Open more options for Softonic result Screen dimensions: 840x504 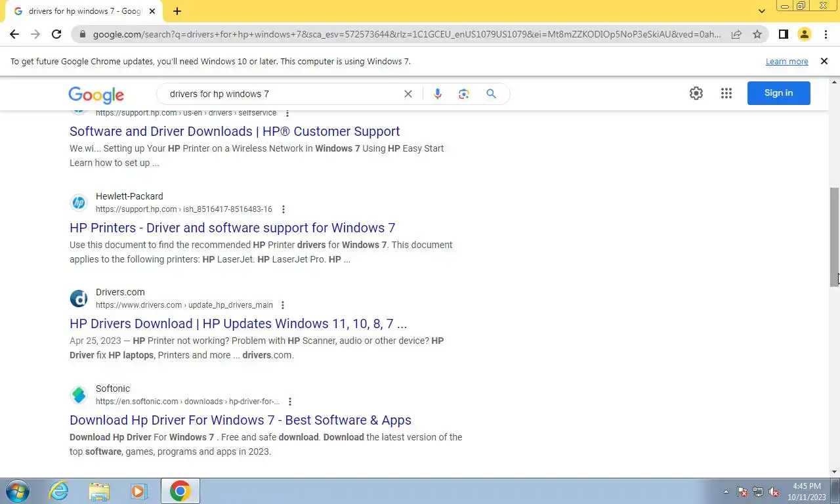coord(290,402)
